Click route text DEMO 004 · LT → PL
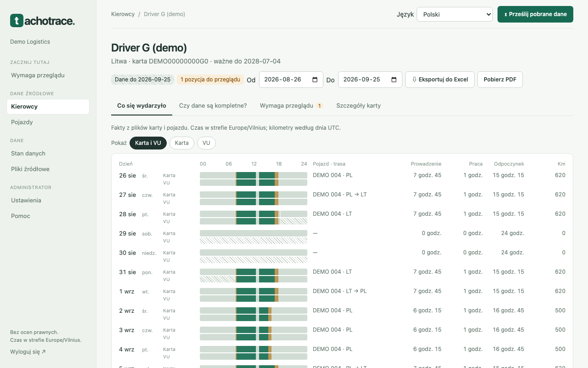Viewport: 588px width, 368px height. click(x=340, y=291)
